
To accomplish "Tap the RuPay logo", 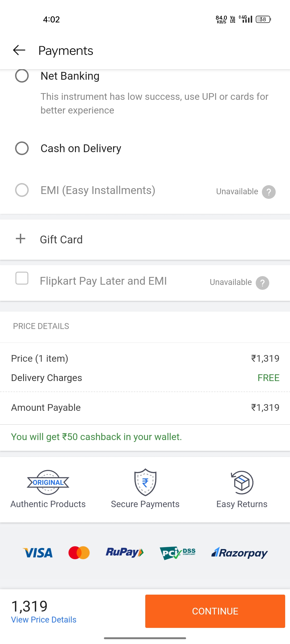I will (x=125, y=552).
